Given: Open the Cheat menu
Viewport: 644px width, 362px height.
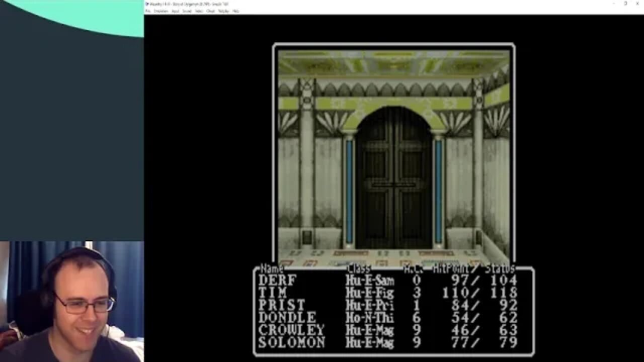Looking at the screenshot, I should click(x=210, y=11).
